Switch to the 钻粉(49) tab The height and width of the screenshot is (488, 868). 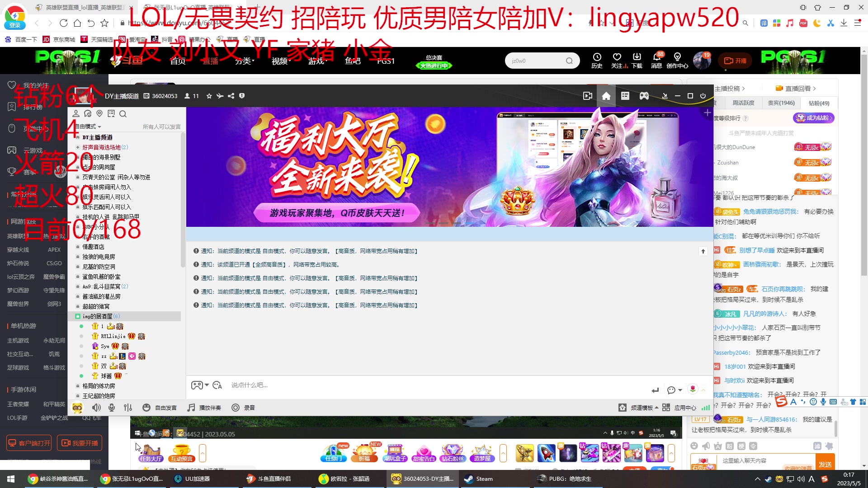[819, 103]
